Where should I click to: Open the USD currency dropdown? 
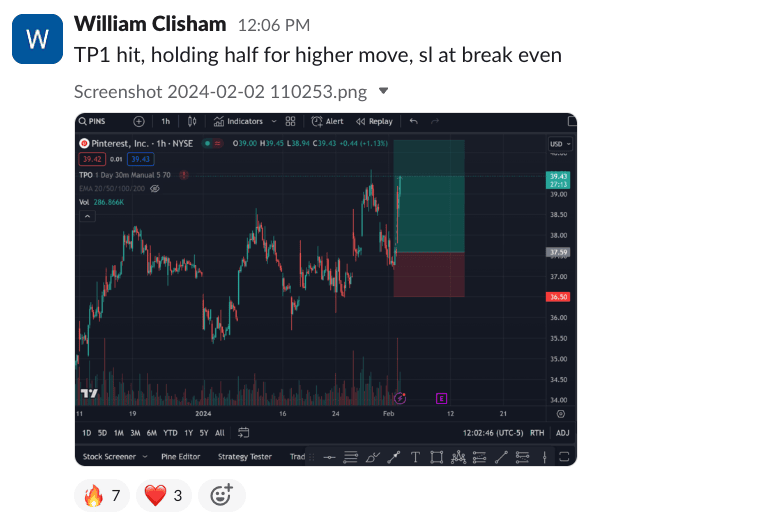pos(560,144)
